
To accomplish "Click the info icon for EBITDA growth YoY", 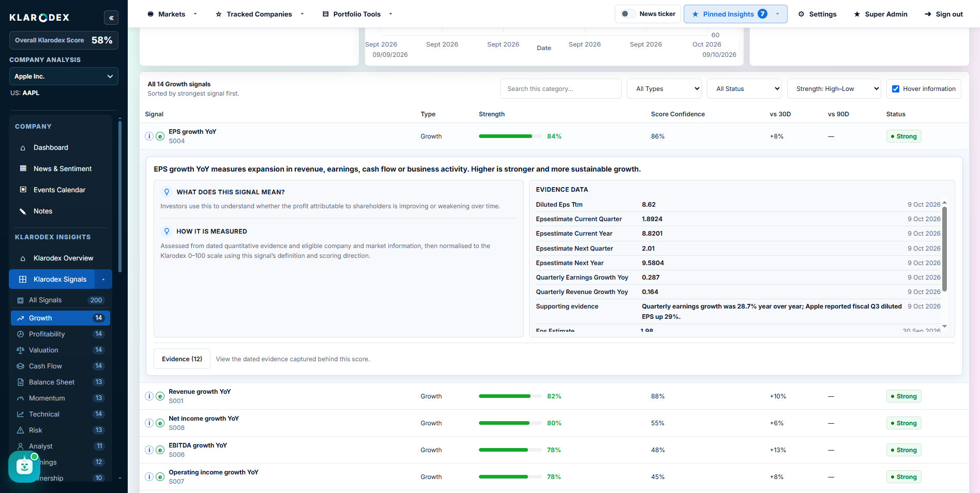I will (149, 450).
